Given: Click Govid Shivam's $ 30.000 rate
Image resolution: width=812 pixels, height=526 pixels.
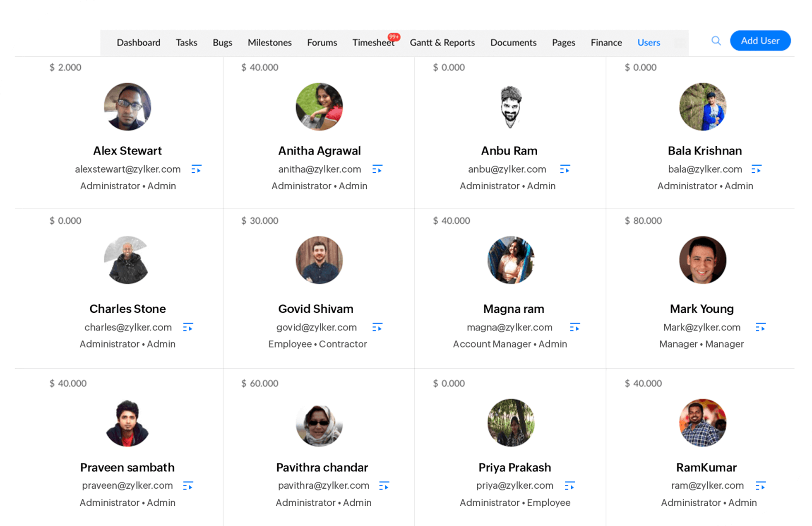Looking at the screenshot, I should pos(259,220).
